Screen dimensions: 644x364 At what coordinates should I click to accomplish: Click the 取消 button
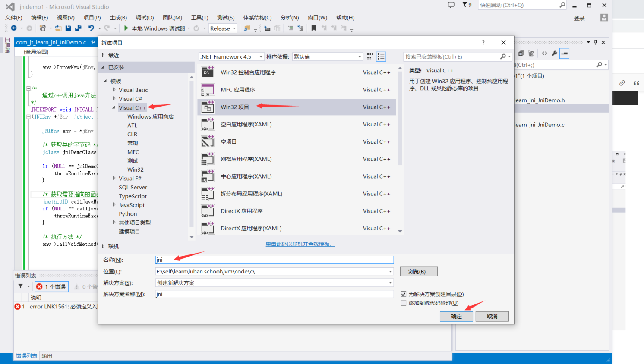click(x=492, y=317)
